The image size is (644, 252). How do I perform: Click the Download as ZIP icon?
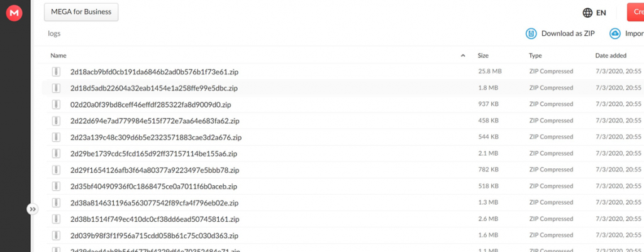coord(531,34)
